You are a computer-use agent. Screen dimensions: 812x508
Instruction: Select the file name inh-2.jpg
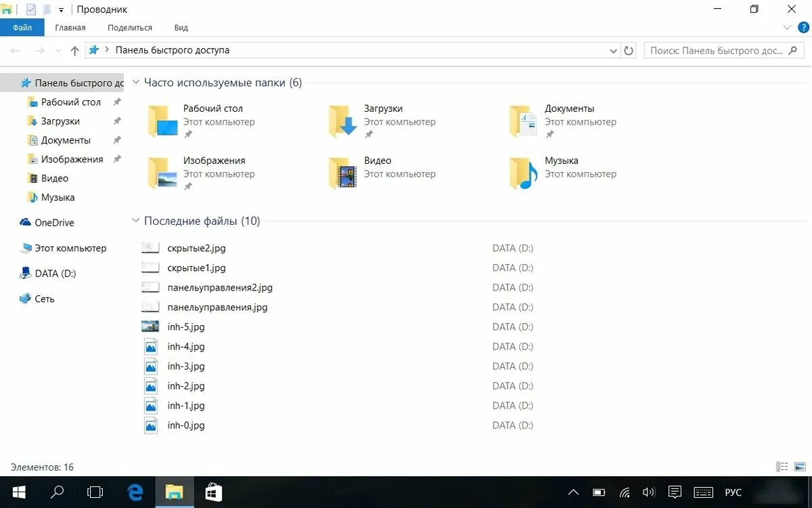pos(186,385)
